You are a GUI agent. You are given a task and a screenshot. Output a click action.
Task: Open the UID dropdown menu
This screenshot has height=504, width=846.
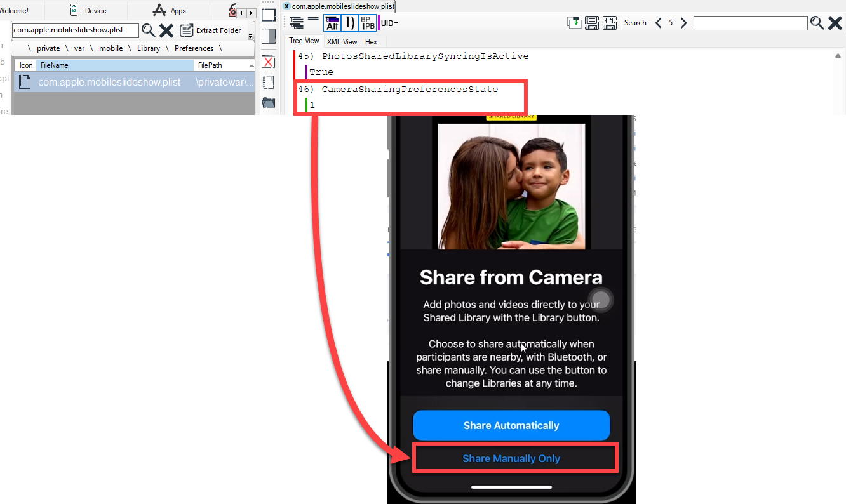coord(389,23)
